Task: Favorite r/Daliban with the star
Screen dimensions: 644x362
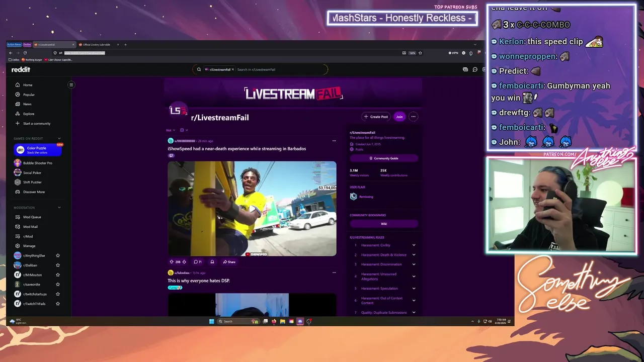Action: [x=58, y=265]
